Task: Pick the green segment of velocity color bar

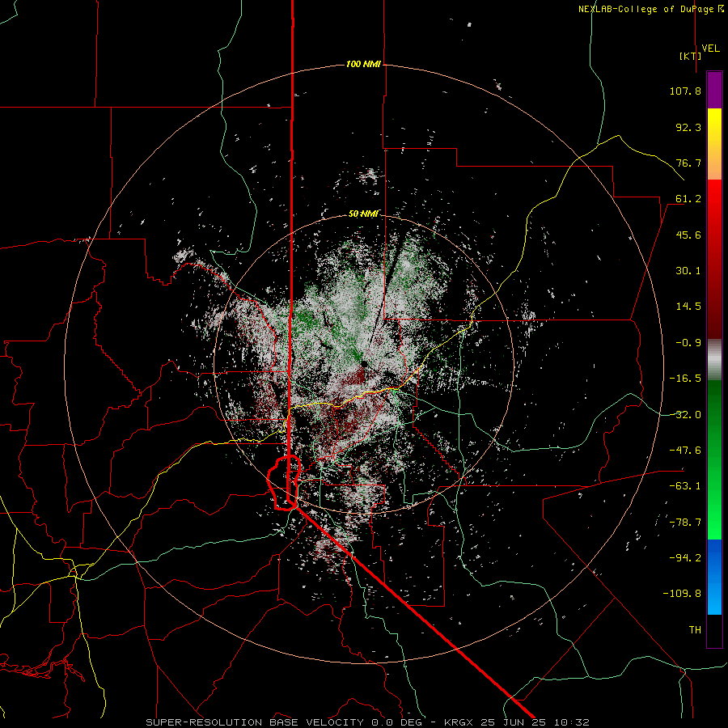Action: [x=714, y=459]
